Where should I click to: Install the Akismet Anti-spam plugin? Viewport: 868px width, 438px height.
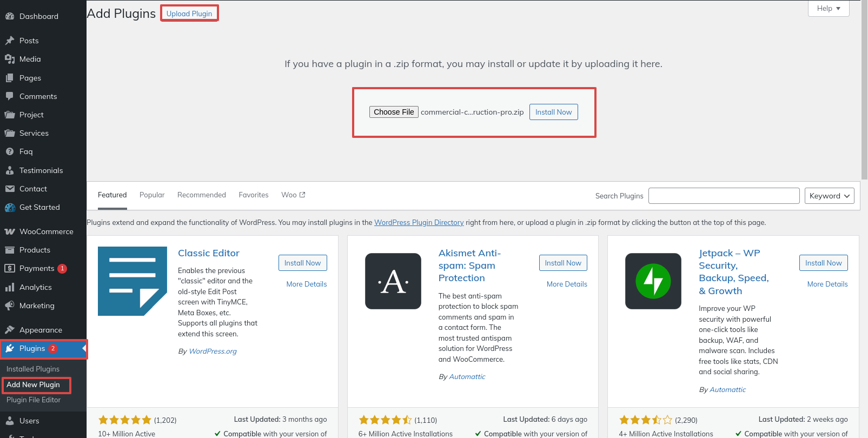coord(563,263)
